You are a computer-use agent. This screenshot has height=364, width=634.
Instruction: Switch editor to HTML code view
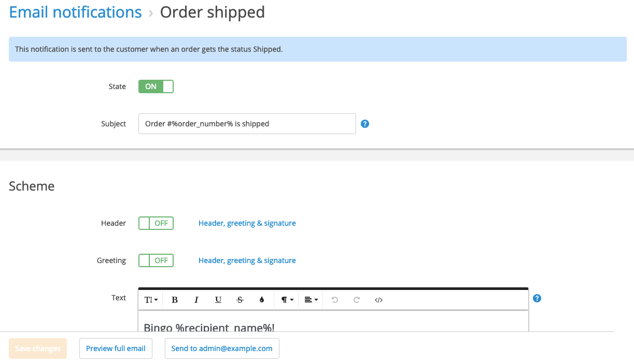click(x=378, y=300)
